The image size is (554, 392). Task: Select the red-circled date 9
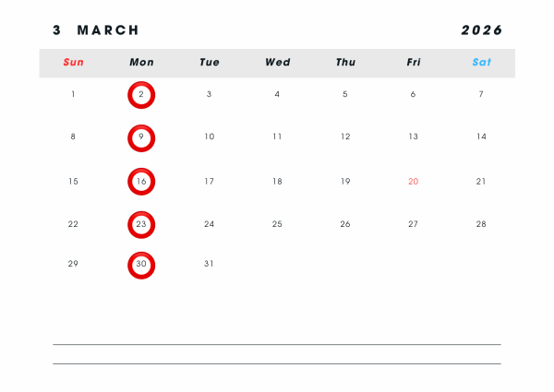pyautogui.click(x=141, y=137)
